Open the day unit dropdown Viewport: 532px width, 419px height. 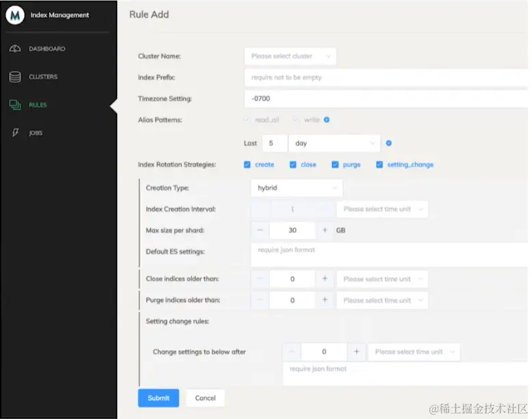[334, 143]
